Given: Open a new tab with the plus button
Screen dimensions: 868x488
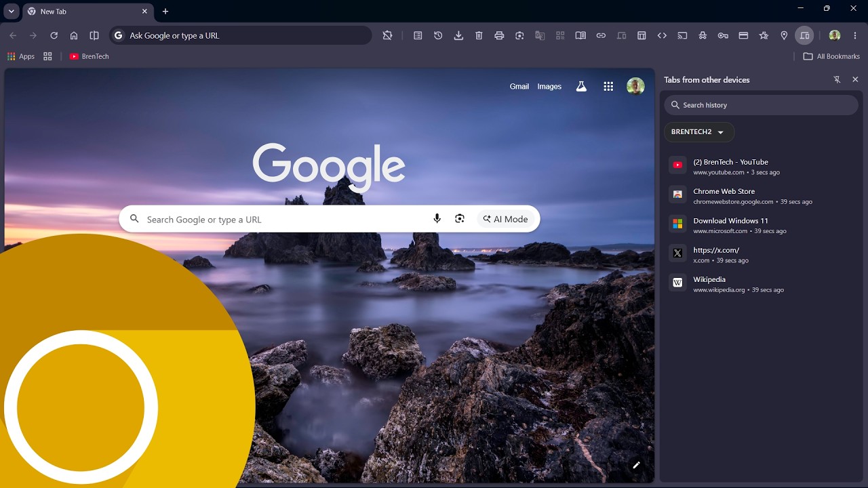Looking at the screenshot, I should click(x=165, y=11).
